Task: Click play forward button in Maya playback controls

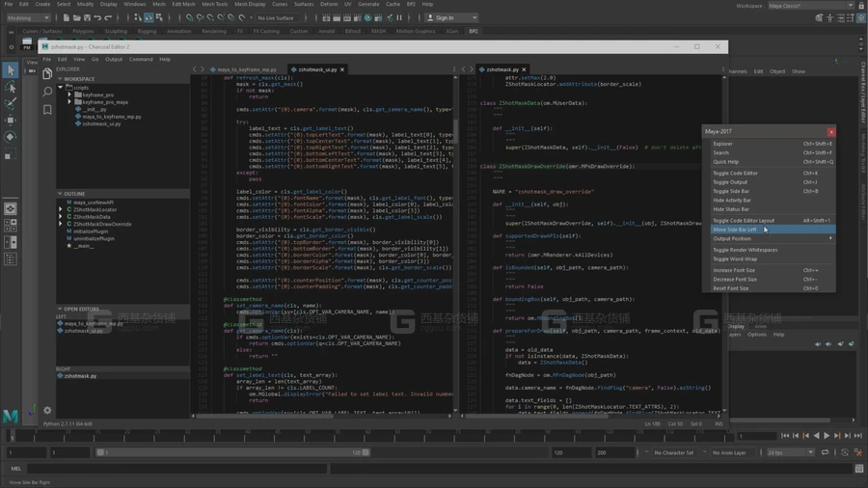Action: click(827, 436)
